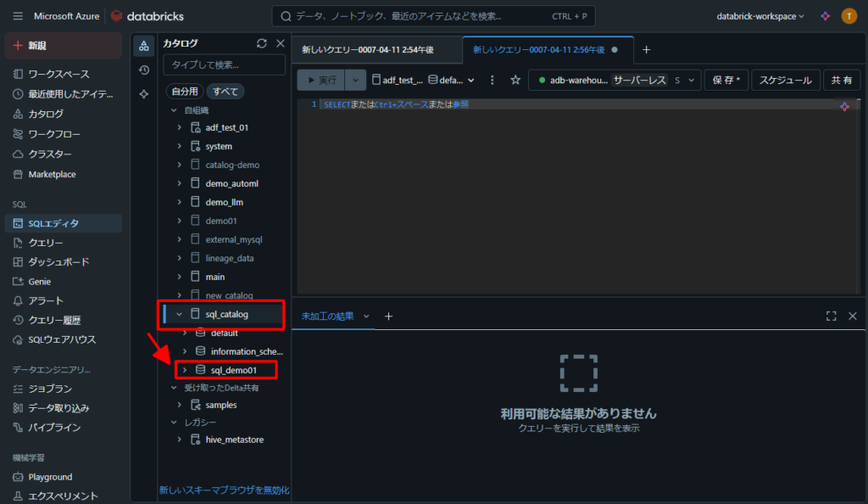Collapse the sql_catalog node
Viewport: 868px width, 504px height.
[179, 314]
